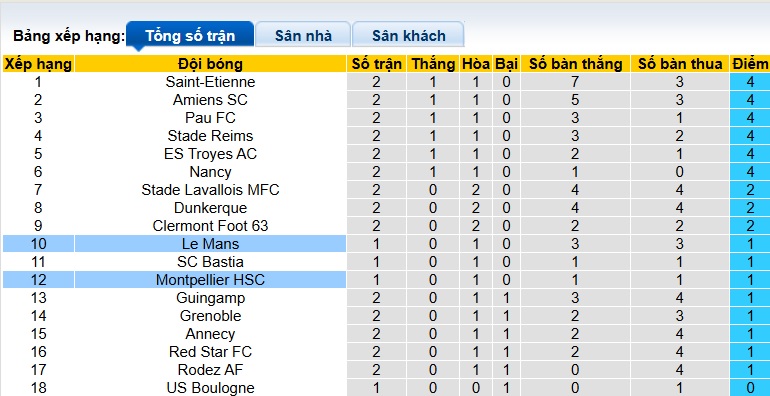The image size is (770, 396).
Task: Switch to the Tổng số trận tab
Action: [190, 34]
